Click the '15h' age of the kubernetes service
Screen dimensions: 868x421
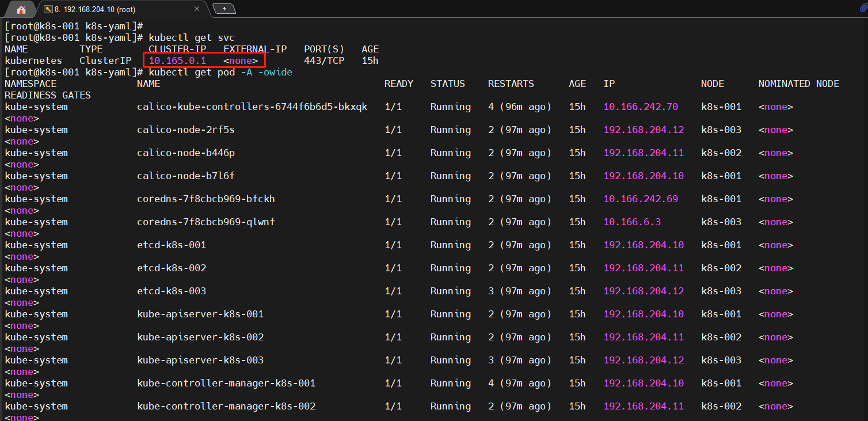[x=370, y=61]
